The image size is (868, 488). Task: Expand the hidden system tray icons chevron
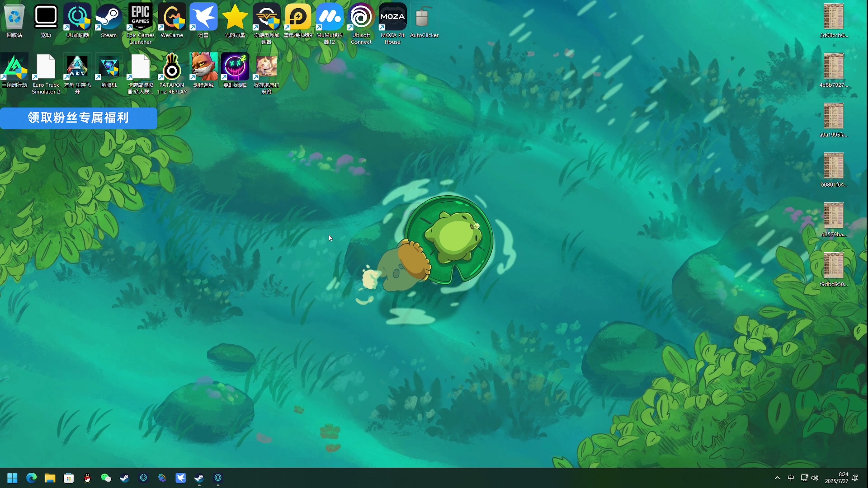(x=777, y=478)
